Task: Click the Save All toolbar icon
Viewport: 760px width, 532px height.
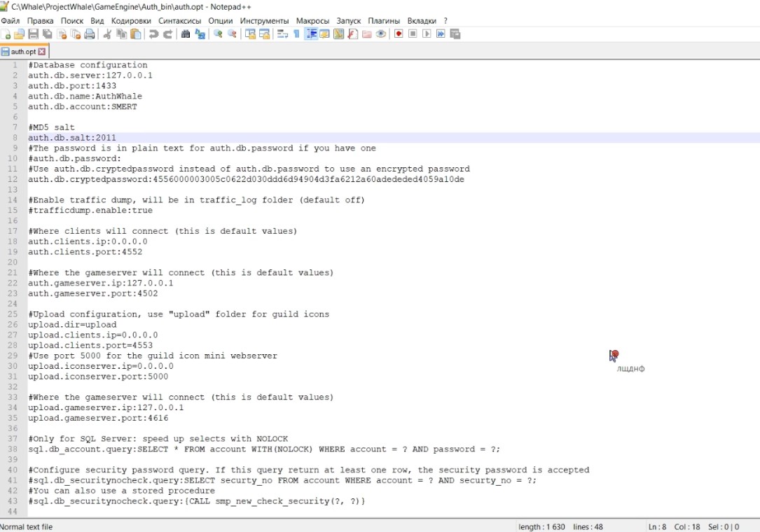Action: coord(48,34)
